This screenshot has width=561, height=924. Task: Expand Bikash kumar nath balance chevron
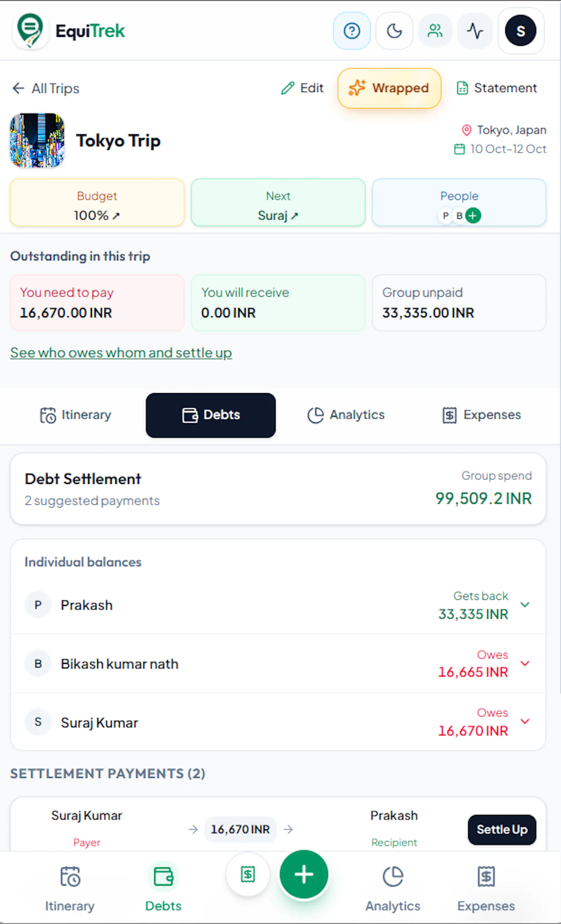tap(525, 663)
